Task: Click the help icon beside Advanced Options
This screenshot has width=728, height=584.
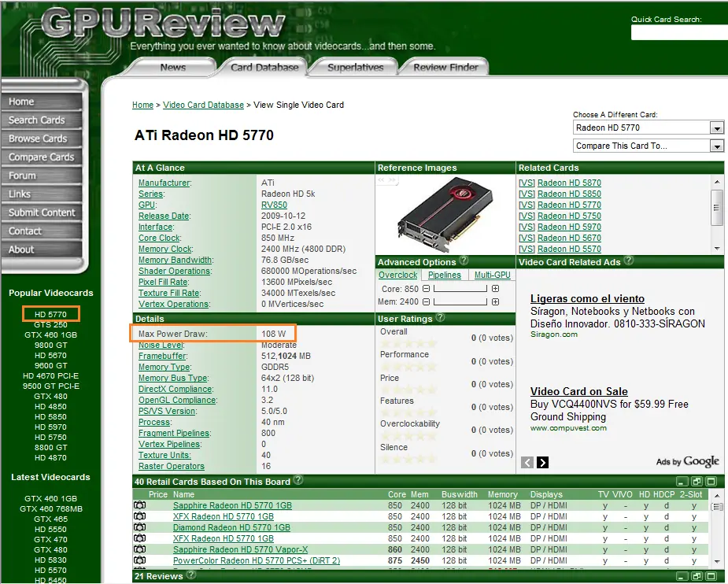Action: click(464, 261)
